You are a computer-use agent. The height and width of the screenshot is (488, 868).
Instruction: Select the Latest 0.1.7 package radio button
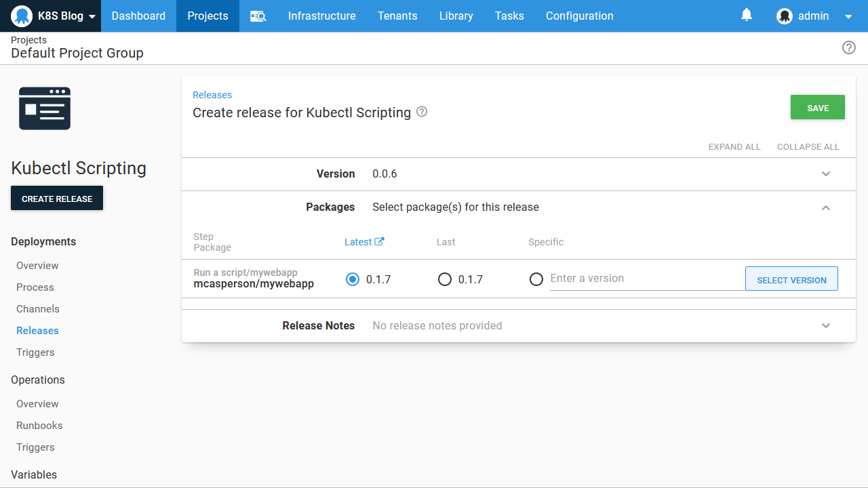353,279
